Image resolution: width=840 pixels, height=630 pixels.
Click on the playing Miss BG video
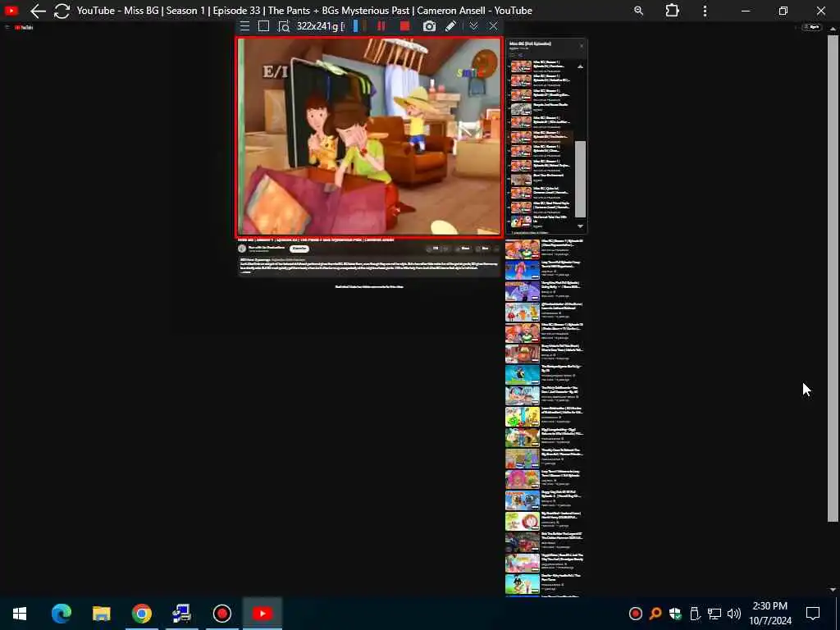[x=369, y=137]
